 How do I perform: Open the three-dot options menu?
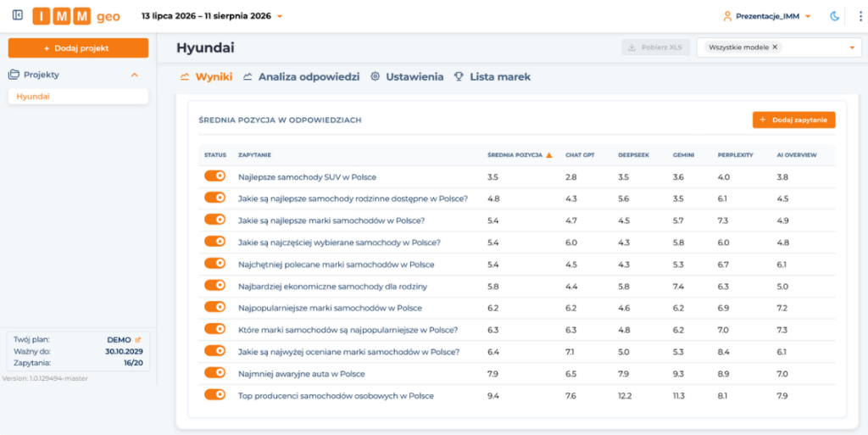click(x=860, y=16)
